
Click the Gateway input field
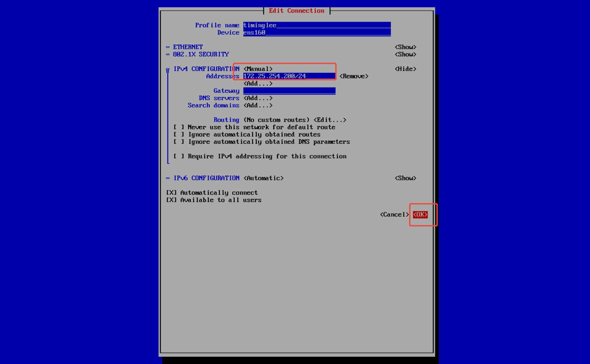coord(289,91)
